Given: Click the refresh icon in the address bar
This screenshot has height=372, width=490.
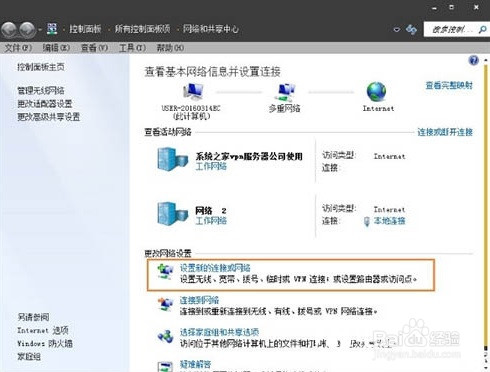Looking at the screenshot, I should [411, 29].
